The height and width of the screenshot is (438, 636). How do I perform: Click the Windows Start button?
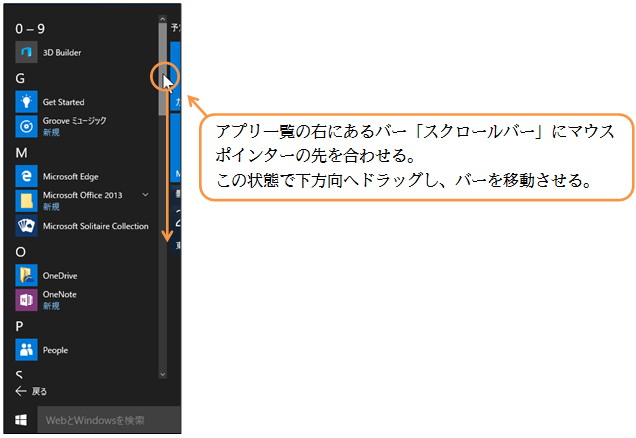19,420
